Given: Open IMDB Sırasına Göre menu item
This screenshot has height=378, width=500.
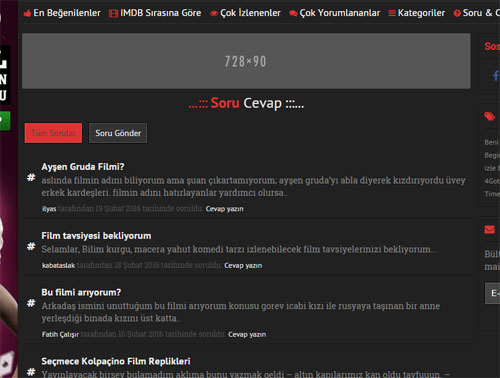Looking at the screenshot, I should tap(155, 13).
